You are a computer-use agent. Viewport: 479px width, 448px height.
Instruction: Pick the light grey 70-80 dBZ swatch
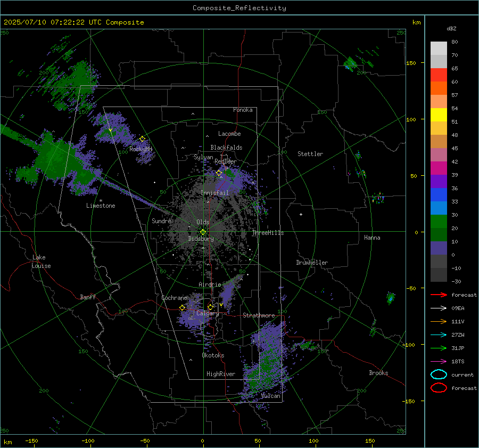439,48
